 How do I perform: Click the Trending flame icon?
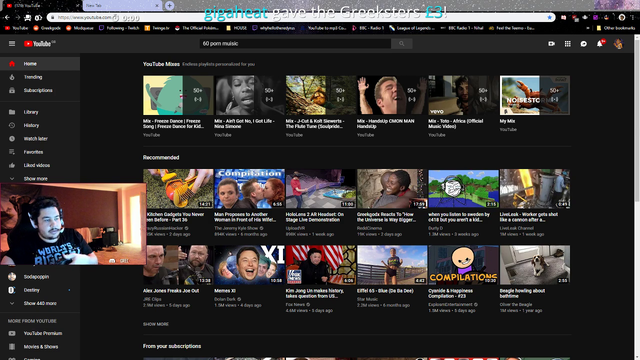point(12,77)
